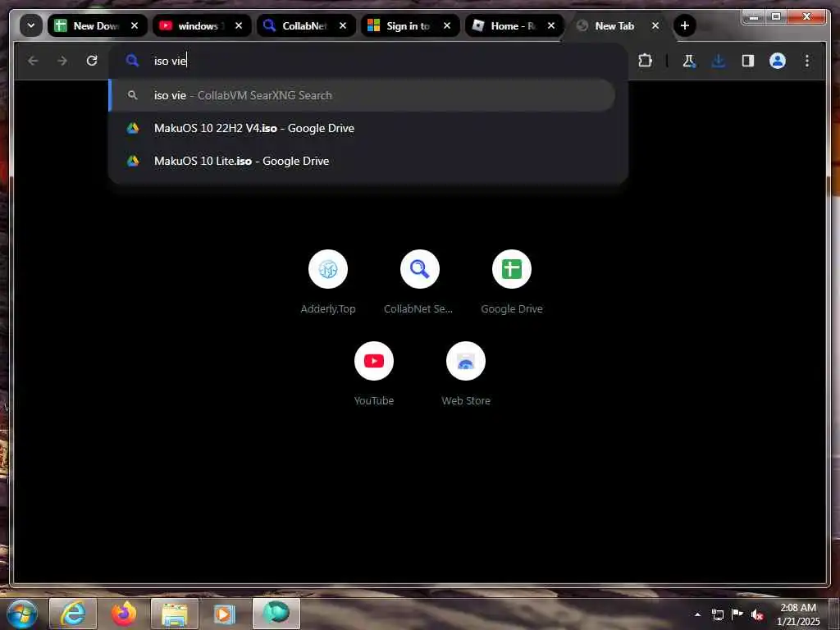Toggle the side panel icon
This screenshot has width=840, height=630.
tap(748, 61)
